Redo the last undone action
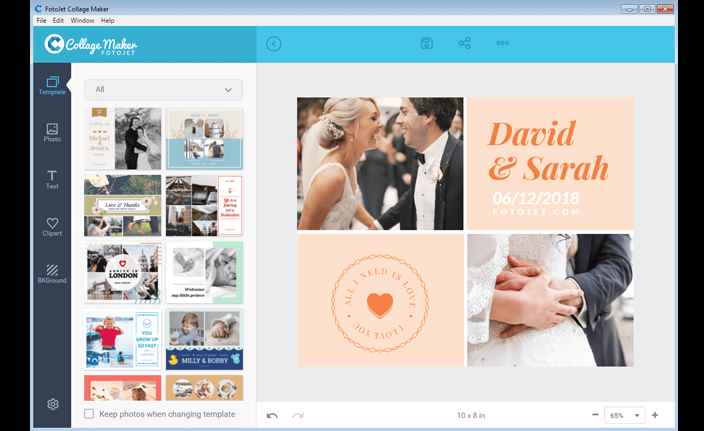 [x=297, y=415]
